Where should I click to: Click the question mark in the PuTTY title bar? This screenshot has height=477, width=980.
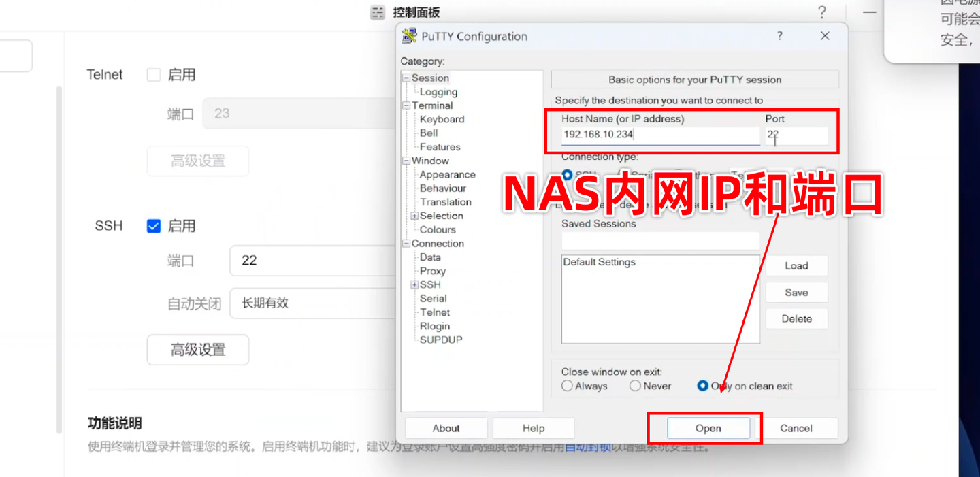coord(780,36)
